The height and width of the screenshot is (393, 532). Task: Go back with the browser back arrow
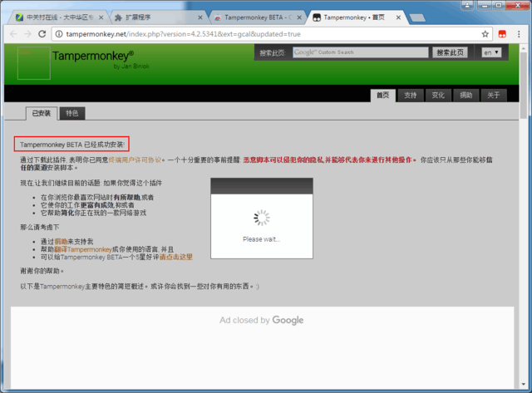coord(13,34)
